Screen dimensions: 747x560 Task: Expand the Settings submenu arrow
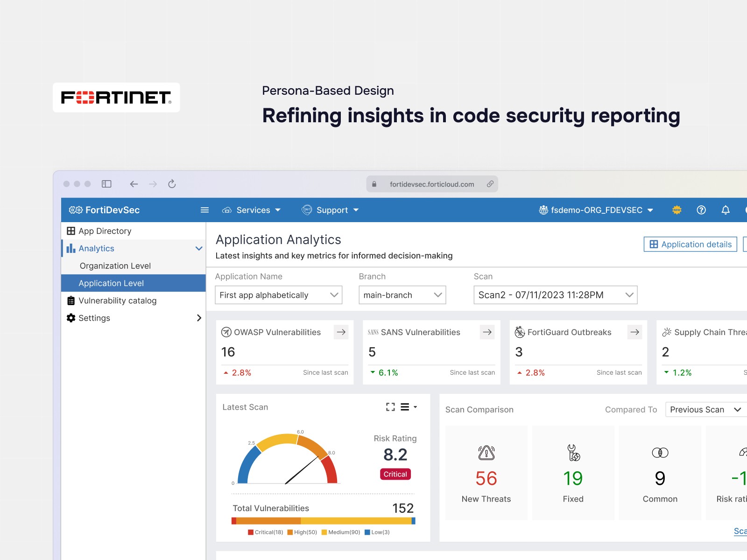[199, 318]
